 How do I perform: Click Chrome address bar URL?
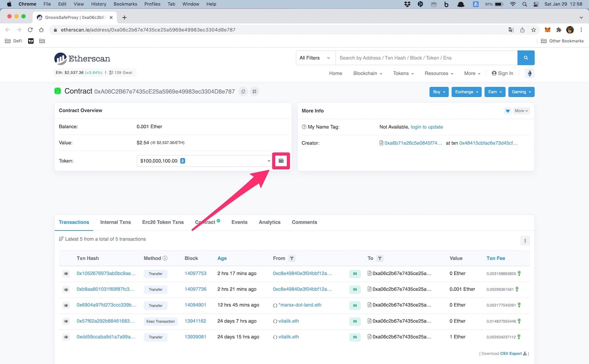tap(148, 30)
